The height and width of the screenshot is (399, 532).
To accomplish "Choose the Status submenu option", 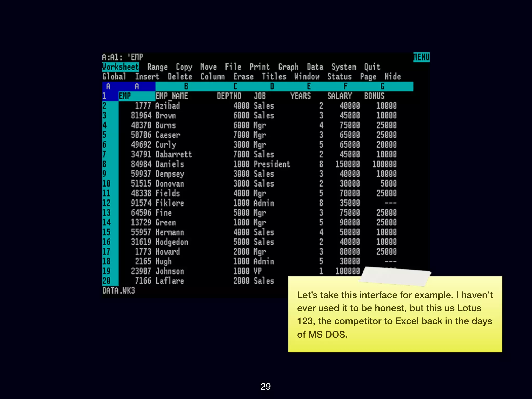I will (x=340, y=77).
